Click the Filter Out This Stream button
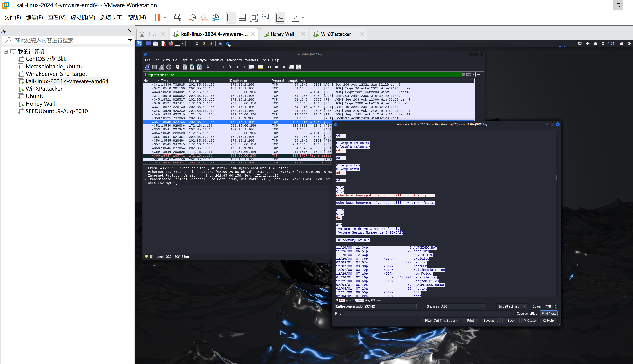Image resolution: width=633 pixels, height=364 pixels. [x=441, y=321]
